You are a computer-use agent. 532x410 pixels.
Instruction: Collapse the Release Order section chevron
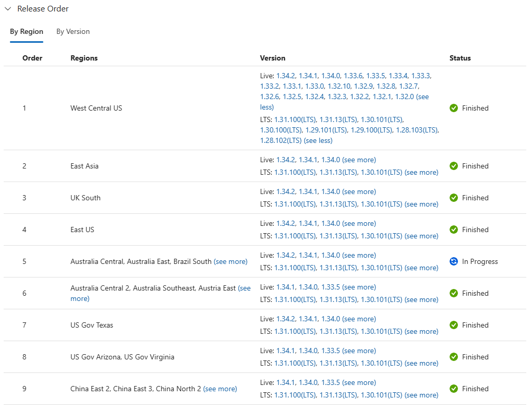point(8,8)
